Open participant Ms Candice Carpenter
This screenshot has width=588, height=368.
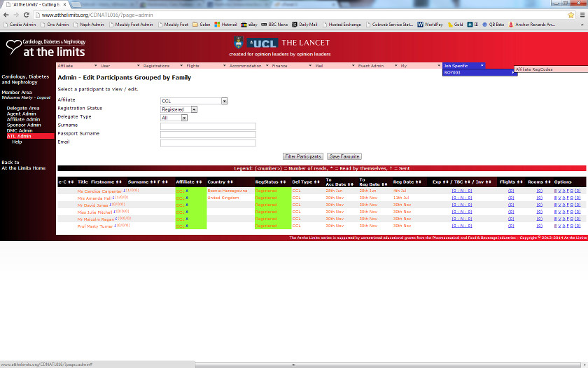[99, 191]
